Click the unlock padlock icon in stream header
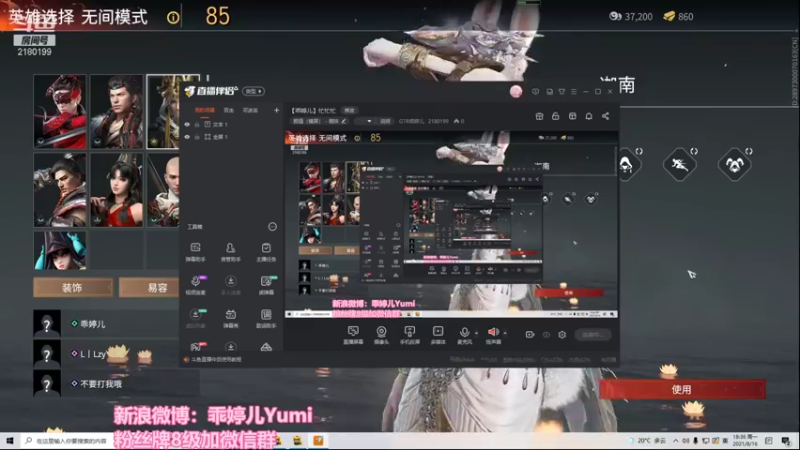This screenshot has height=450, width=800. [x=556, y=116]
